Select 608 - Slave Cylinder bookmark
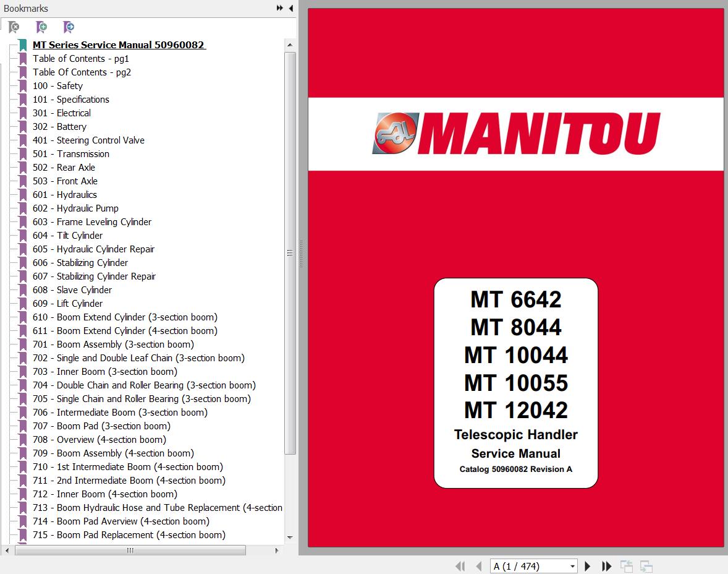Viewport: 728px width, 574px height. coord(72,290)
